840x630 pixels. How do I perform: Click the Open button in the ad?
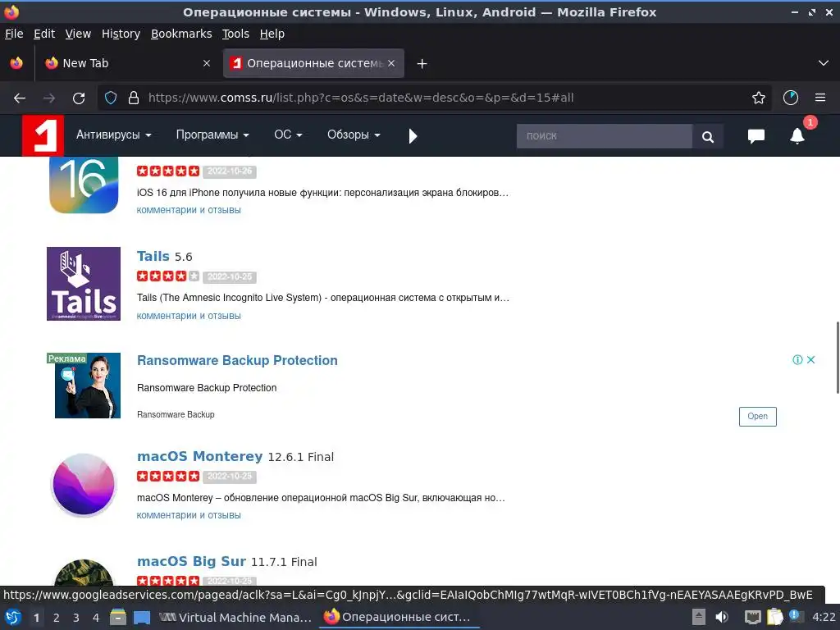[x=757, y=416]
